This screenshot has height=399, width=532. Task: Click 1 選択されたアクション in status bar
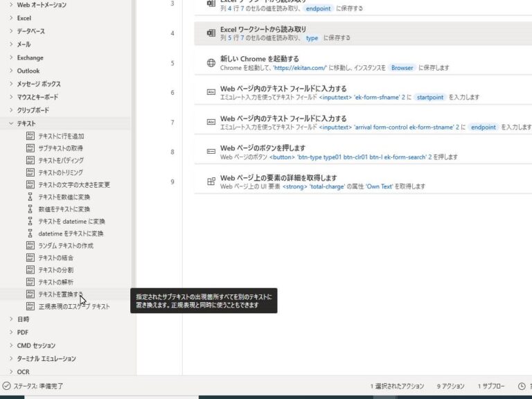coord(397,386)
